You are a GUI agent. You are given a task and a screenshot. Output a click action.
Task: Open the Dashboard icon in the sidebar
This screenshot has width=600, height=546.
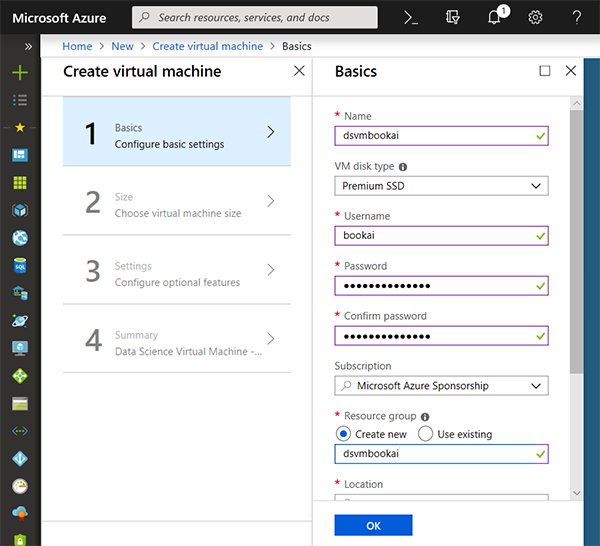[20, 155]
